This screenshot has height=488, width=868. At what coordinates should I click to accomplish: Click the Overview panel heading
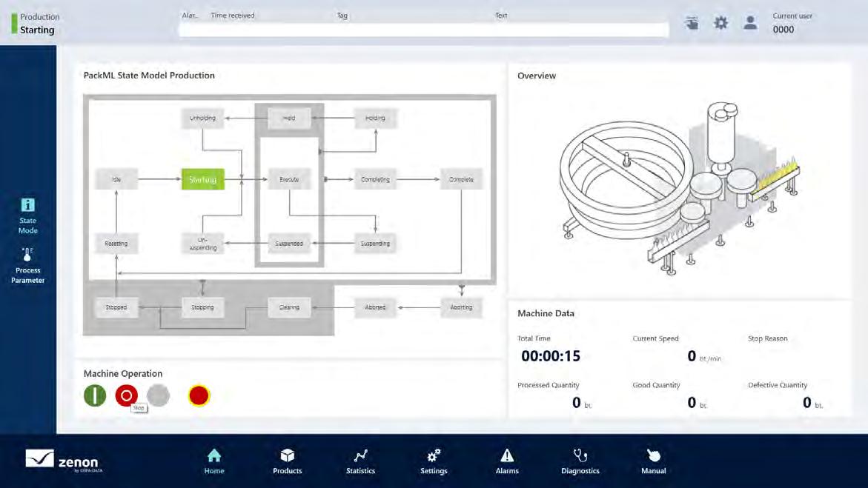[x=537, y=76]
